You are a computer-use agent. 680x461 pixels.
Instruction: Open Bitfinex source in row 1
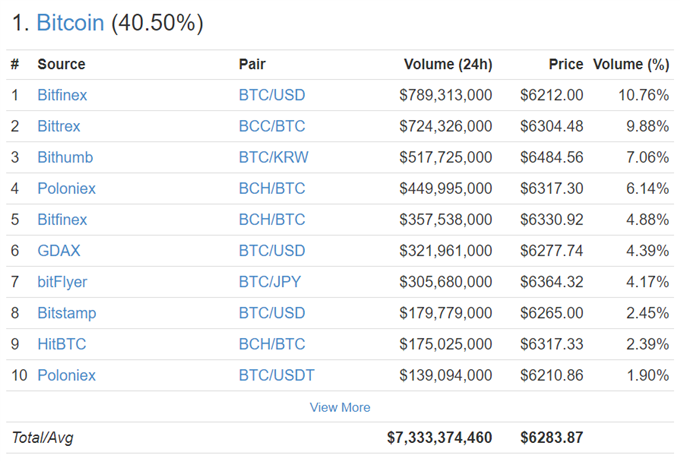(x=62, y=95)
